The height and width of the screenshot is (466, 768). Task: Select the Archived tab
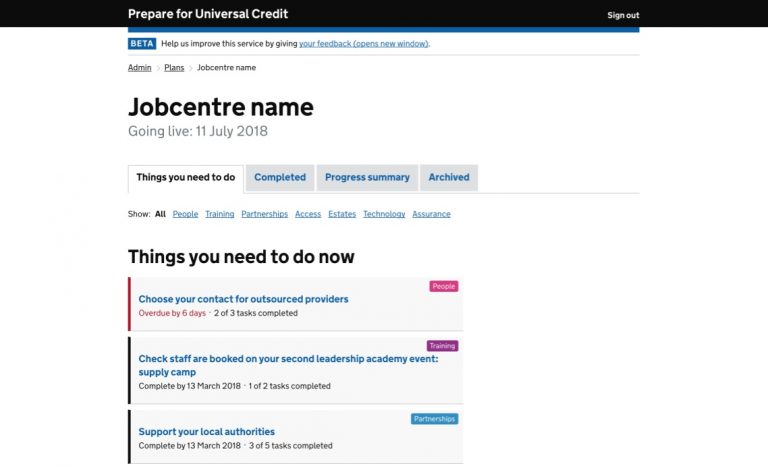[449, 177]
